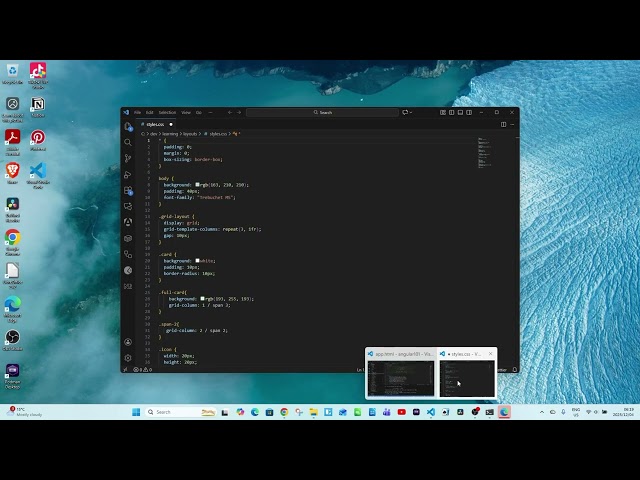640x480 pixels.
Task: Open the Go menu
Action: click(x=199, y=112)
